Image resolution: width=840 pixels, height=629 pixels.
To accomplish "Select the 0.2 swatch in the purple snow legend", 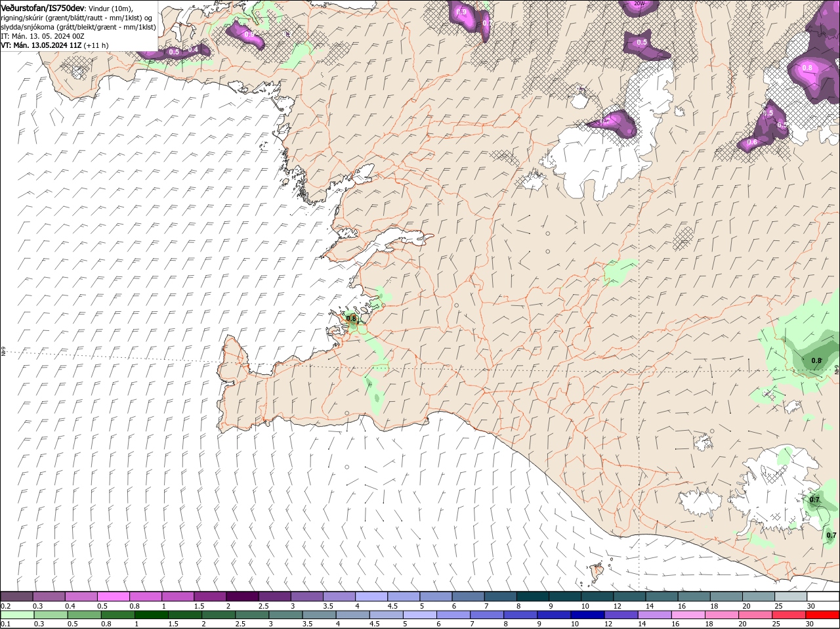I will pos(16,596).
